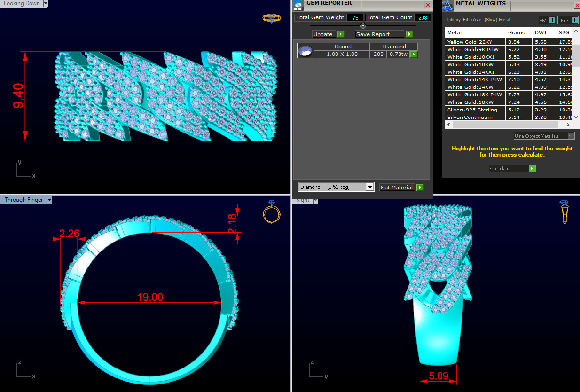
Task: Select the White Gold:10KW row
Action: point(509,64)
